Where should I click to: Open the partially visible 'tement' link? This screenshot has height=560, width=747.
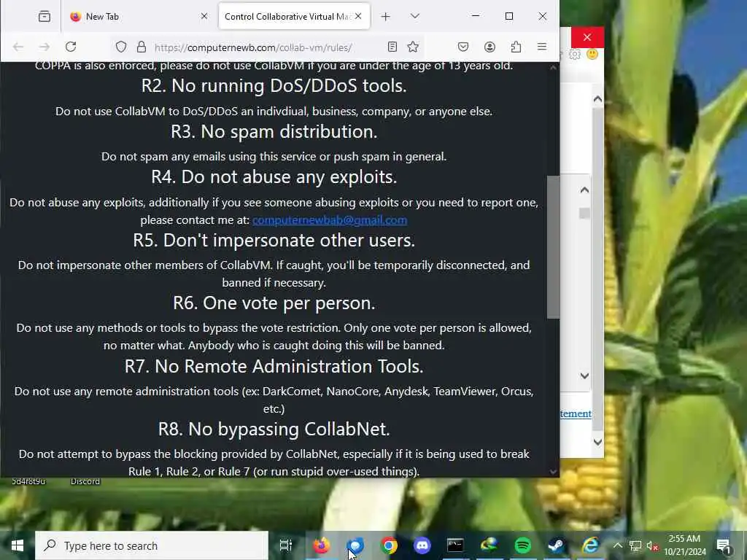click(x=576, y=413)
